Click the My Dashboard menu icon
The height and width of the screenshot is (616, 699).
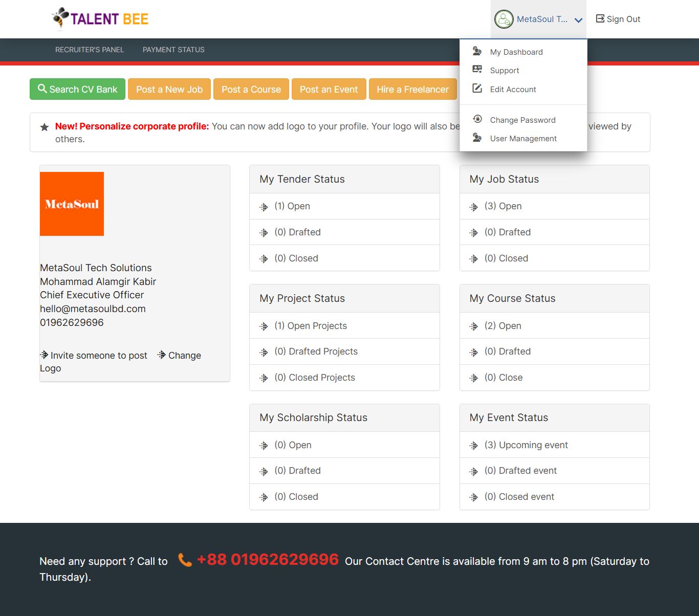[477, 51]
